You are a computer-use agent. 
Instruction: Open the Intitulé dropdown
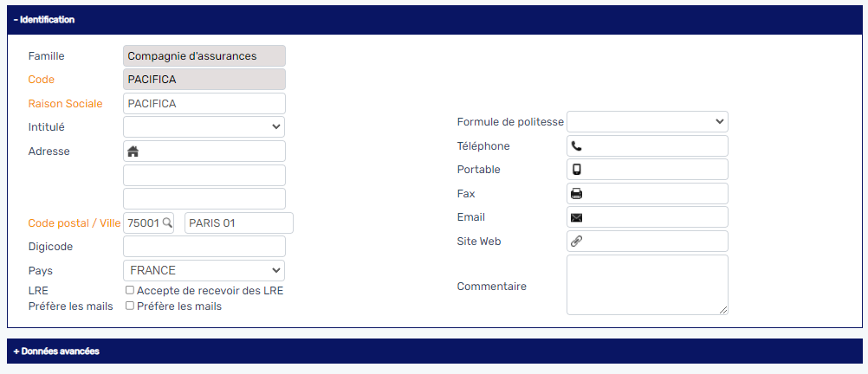tap(204, 127)
